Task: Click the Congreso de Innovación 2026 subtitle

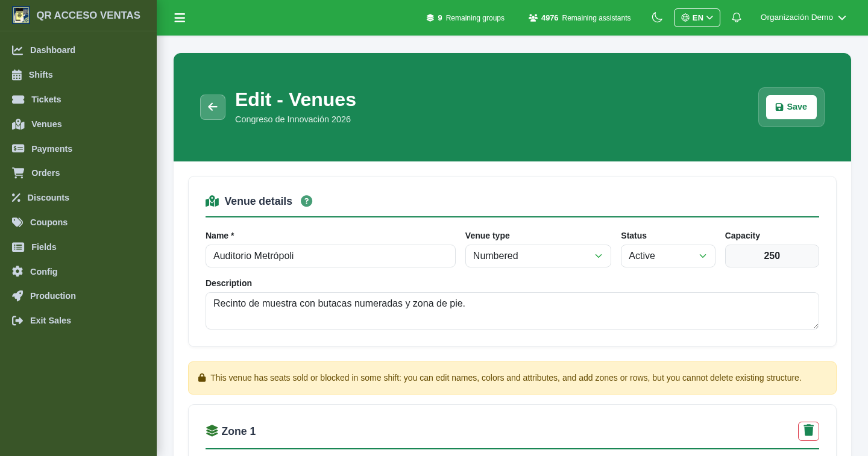Action: (293, 119)
